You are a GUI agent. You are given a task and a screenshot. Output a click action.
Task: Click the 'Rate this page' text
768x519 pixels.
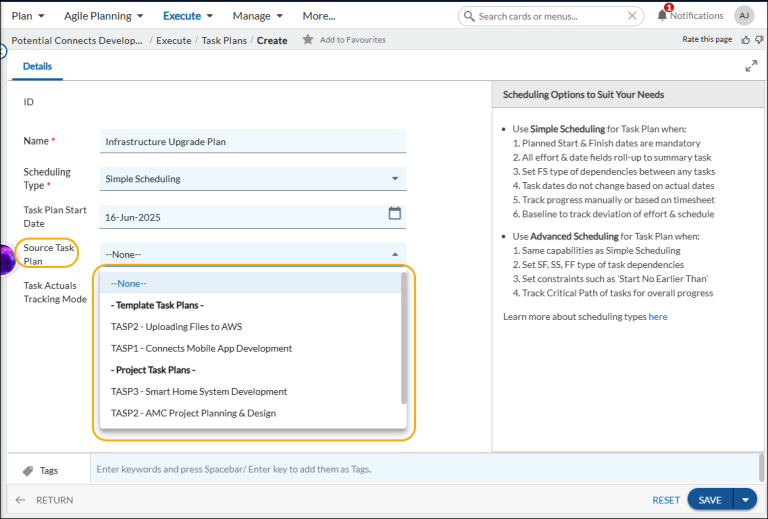(707, 39)
